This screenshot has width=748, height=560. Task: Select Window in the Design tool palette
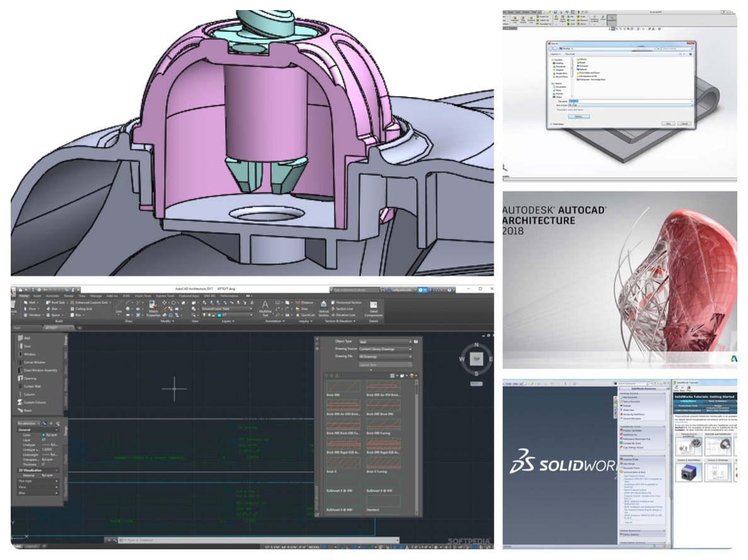click(26, 354)
